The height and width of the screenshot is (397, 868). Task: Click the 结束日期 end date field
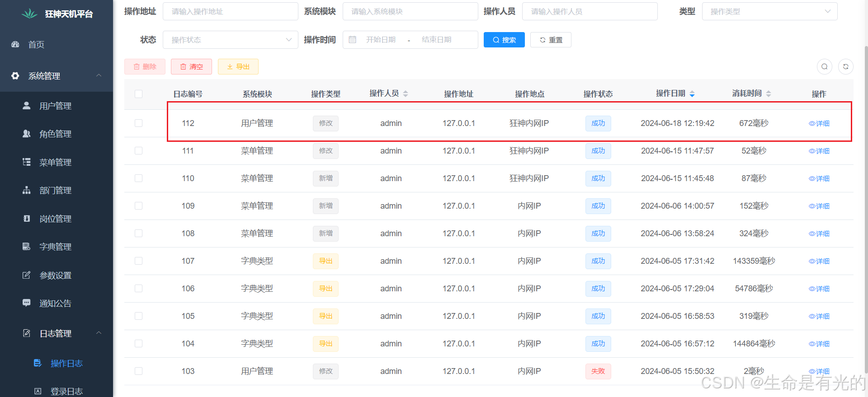coord(436,40)
